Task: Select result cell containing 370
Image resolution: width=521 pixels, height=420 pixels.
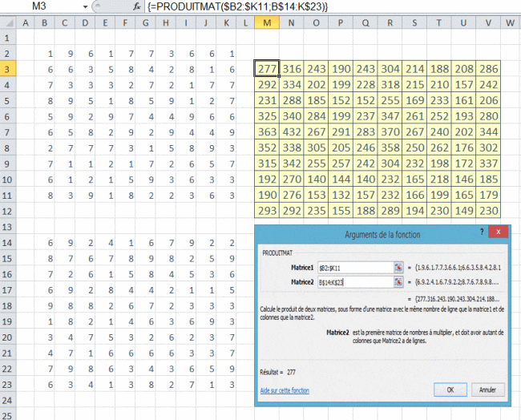Action: click(x=390, y=132)
